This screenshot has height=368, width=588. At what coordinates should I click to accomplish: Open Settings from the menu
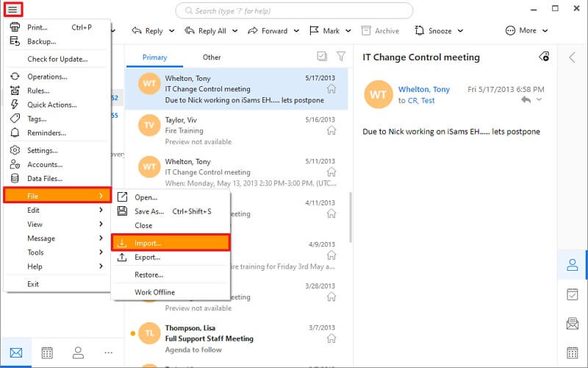[x=57, y=150]
